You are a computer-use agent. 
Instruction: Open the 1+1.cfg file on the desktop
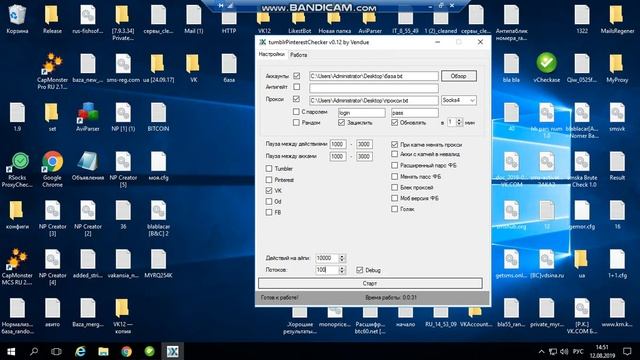click(617, 263)
